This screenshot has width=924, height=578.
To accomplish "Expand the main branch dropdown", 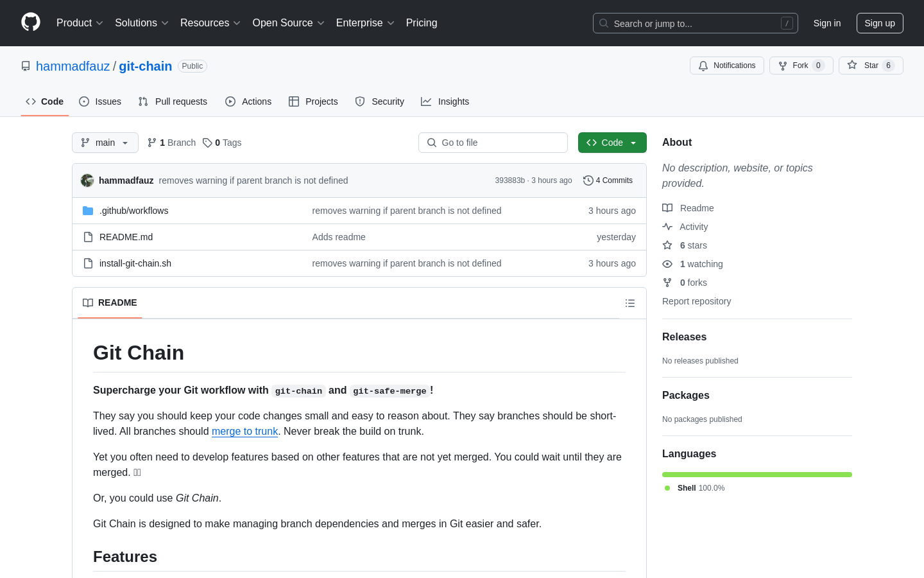I will tap(105, 143).
